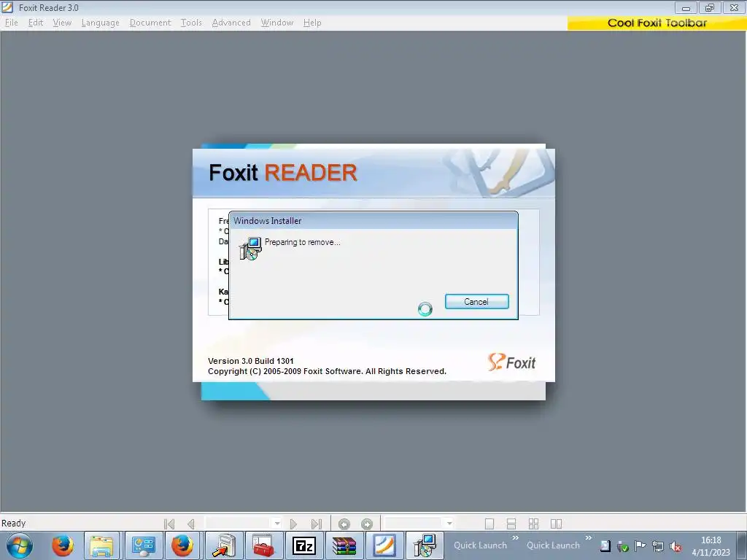This screenshot has width=747, height=560.
Task: Switch to Foxit Reader taskbar icon
Action: point(384,545)
